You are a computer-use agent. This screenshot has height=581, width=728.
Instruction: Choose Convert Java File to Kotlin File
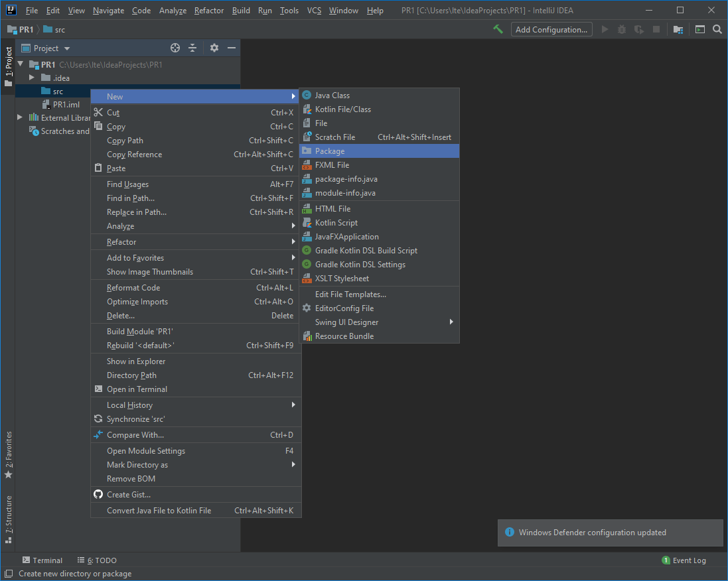point(196,510)
